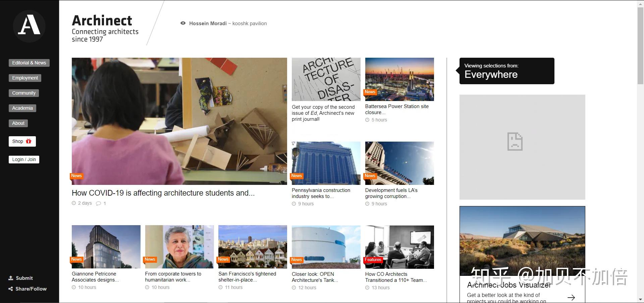Screen dimensions: 644x303
Task: Click the gift icon on Shop button
Action: 29,141
